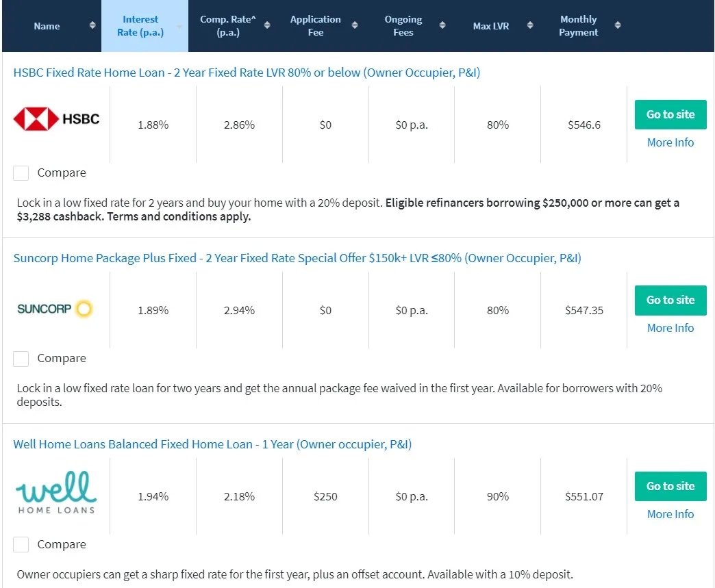
Task: Open More Info for HSBC loan
Action: click(x=670, y=142)
